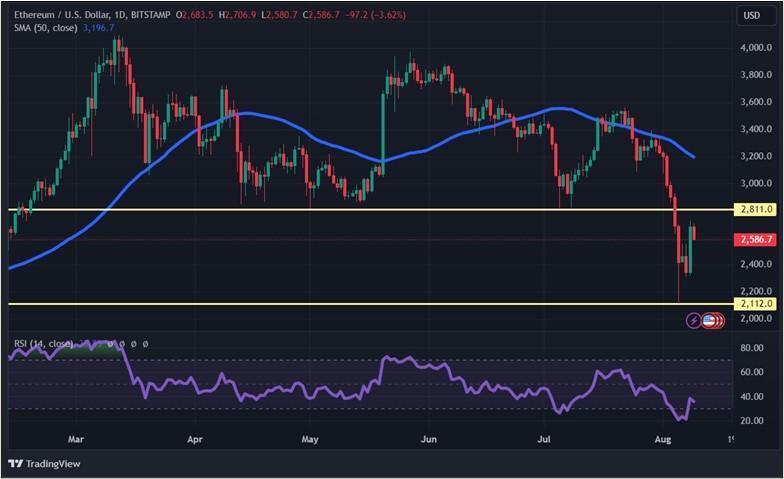Click the 80.00 RSI scale label
This screenshot has height=479, width=784.
pos(752,348)
